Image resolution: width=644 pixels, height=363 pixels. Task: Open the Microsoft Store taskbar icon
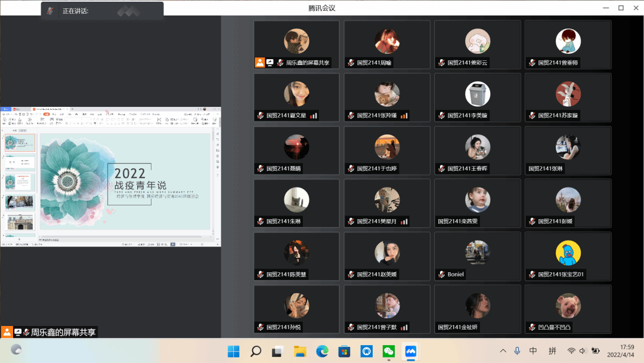[x=344, y=351]
